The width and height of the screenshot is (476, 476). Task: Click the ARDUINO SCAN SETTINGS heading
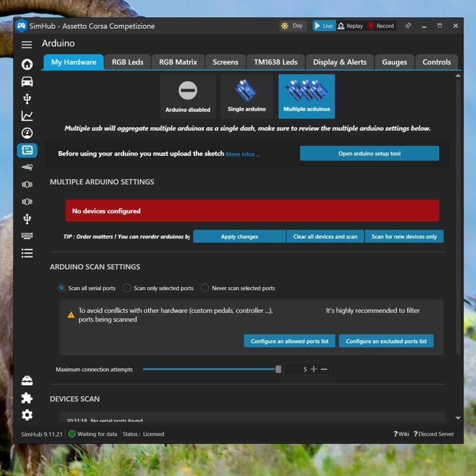click(95, 267)
